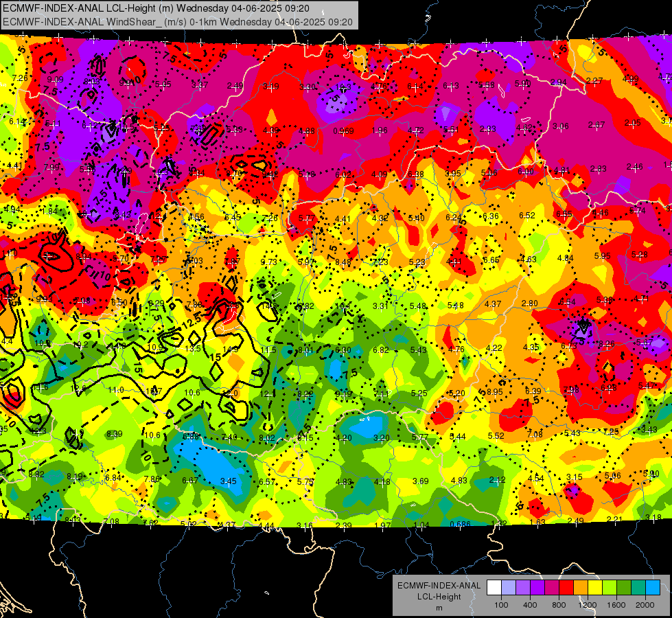672x618 pixels.
Task: Click the data value 4.56
Action: point(196,217)
